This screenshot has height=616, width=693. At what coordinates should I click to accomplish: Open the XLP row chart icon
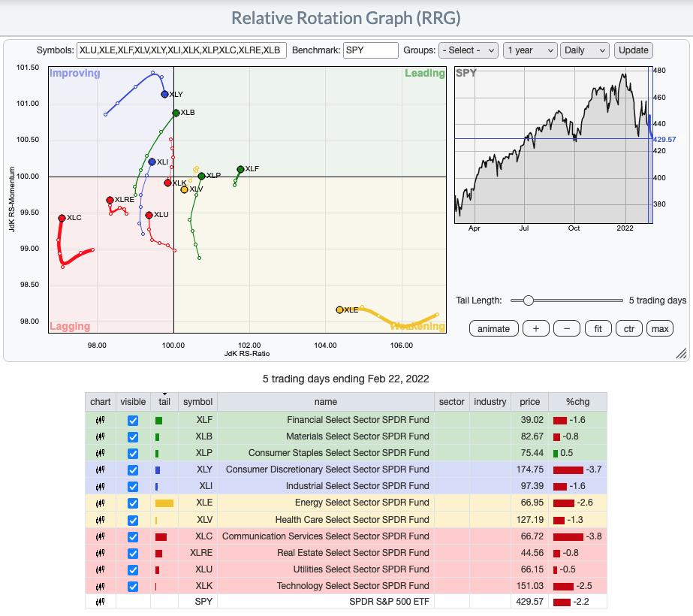(101, 453)
